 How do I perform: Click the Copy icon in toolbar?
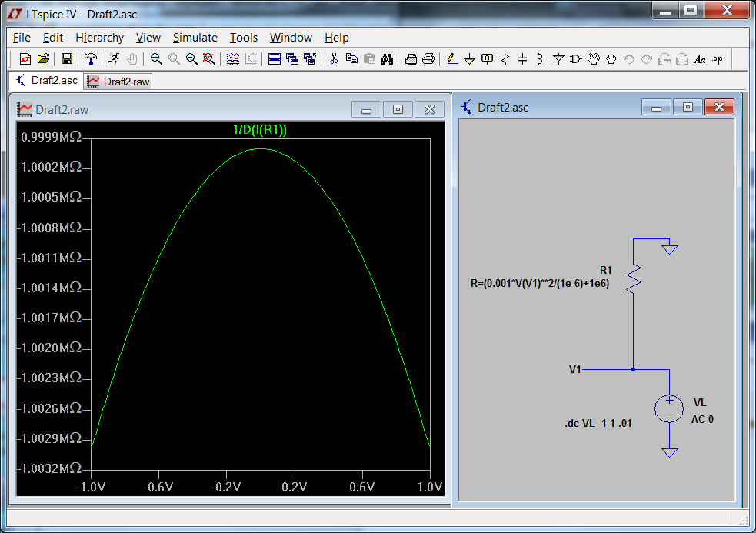tap(351, 59)
